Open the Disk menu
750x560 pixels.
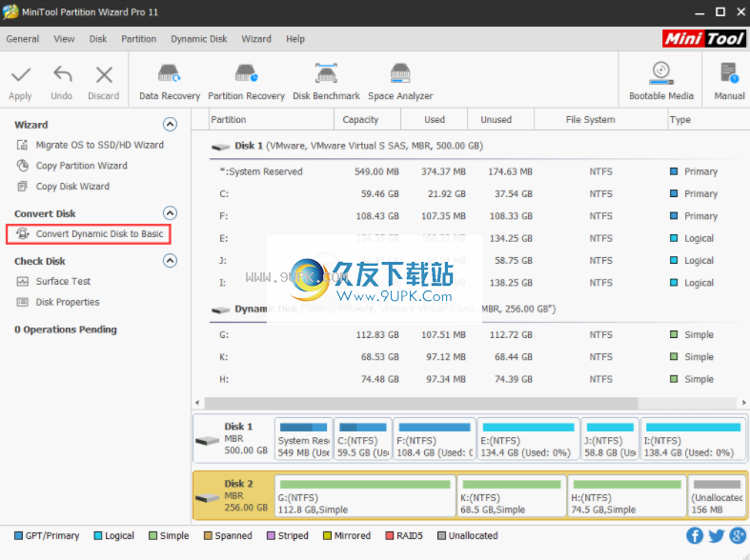pyautogui.click(x=98, y=39)
